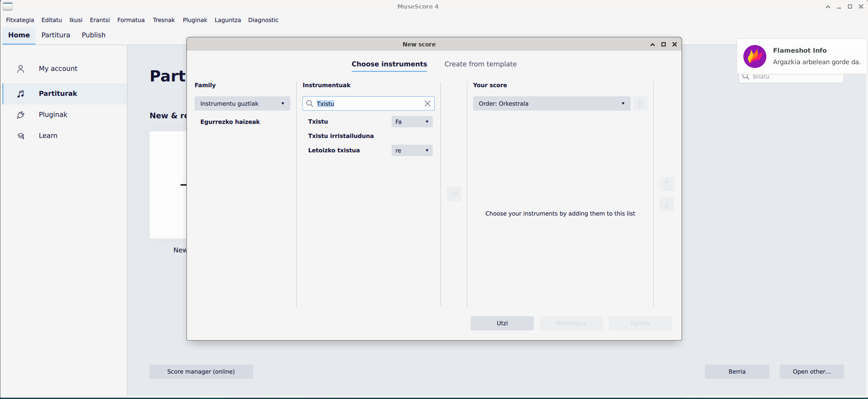Click the Eginda button
The height and width of the screenshot is (399, 868).
pyautogui.click(x=640, y=323)
